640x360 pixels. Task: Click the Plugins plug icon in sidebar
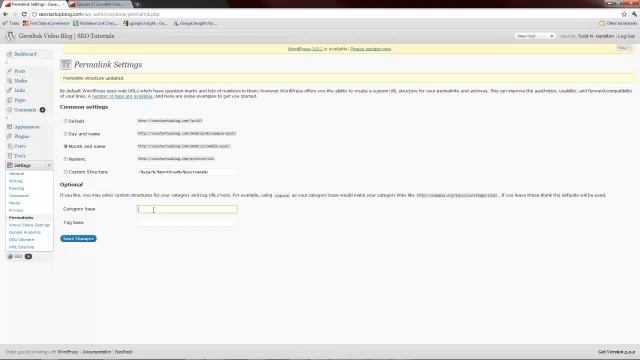pyautogui.click(x=10, y=136)
